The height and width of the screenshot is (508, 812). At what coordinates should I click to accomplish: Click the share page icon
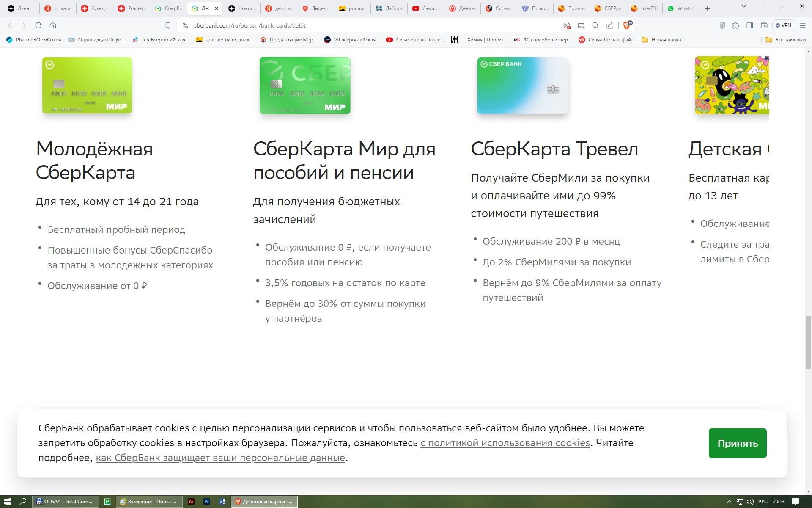(610, 25)
